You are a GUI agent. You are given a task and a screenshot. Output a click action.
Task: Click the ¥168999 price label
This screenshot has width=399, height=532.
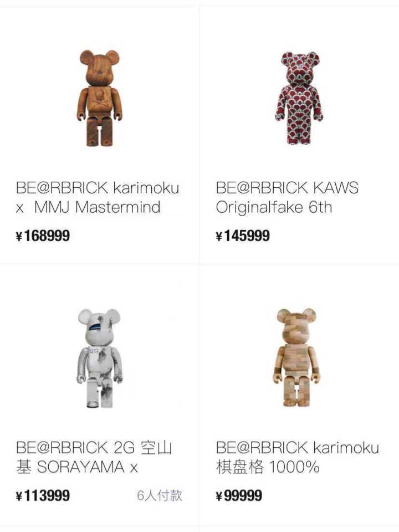click(x=43, y=236)
